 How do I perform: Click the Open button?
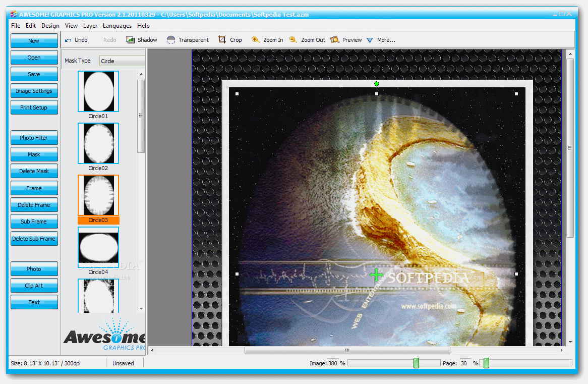pos(34,58)
